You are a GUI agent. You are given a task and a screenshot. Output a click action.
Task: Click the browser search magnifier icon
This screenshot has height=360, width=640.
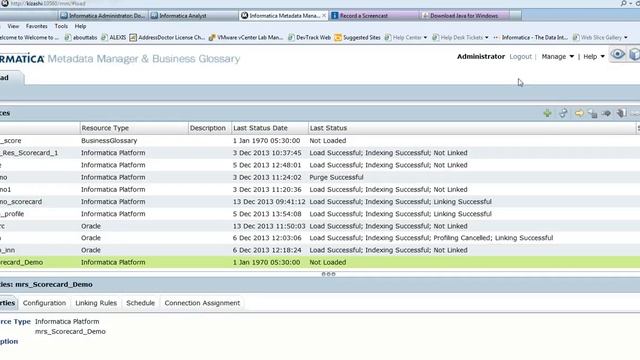623,3
